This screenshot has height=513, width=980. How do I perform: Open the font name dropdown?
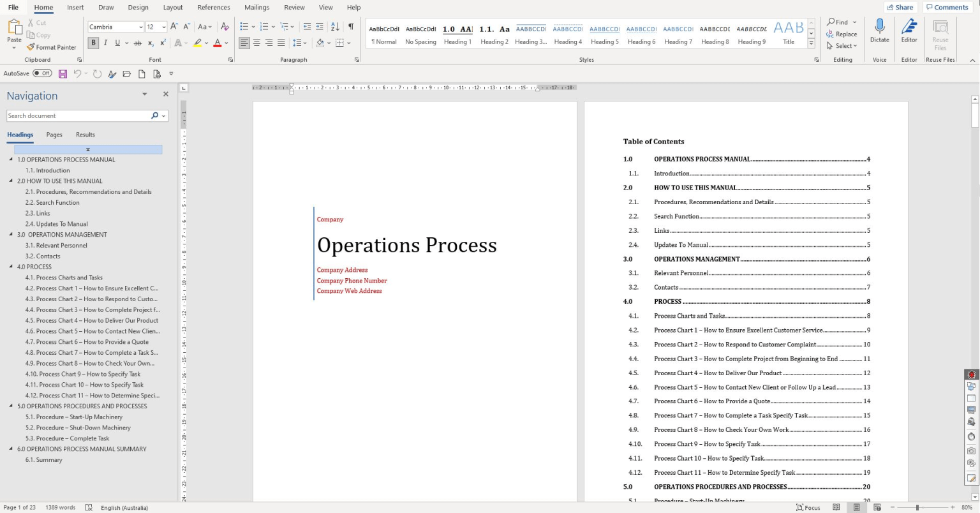point(140,27)
